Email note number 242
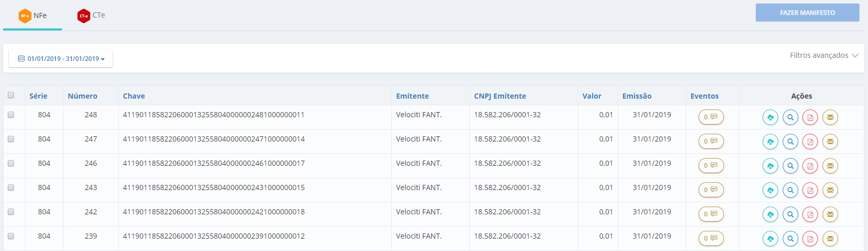868x251 pixels. [830, 214]
